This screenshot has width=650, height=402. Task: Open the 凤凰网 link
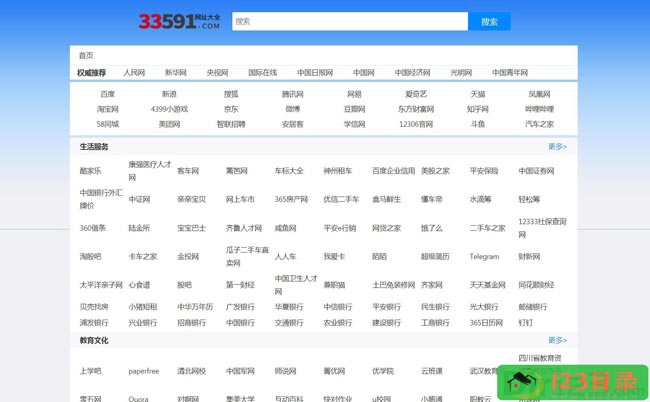click(x=539, y=94)
